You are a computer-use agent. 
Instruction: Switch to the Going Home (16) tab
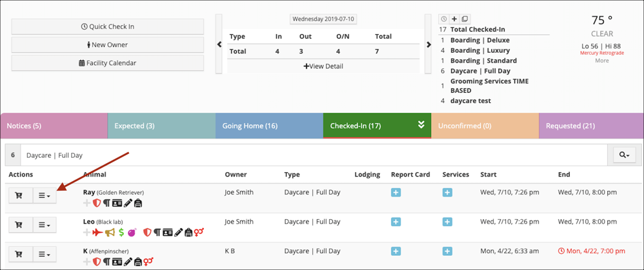[270, 126]
